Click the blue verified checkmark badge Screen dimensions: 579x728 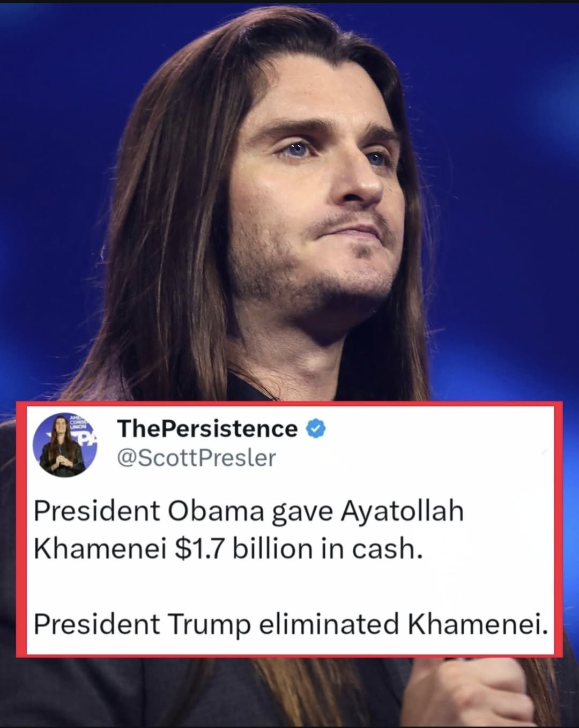pyautogui.click(x=316, y=428)
